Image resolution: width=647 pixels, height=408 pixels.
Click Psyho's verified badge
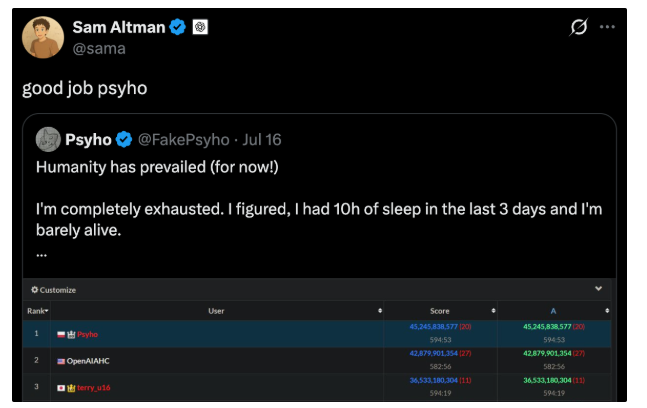(125, 139)
